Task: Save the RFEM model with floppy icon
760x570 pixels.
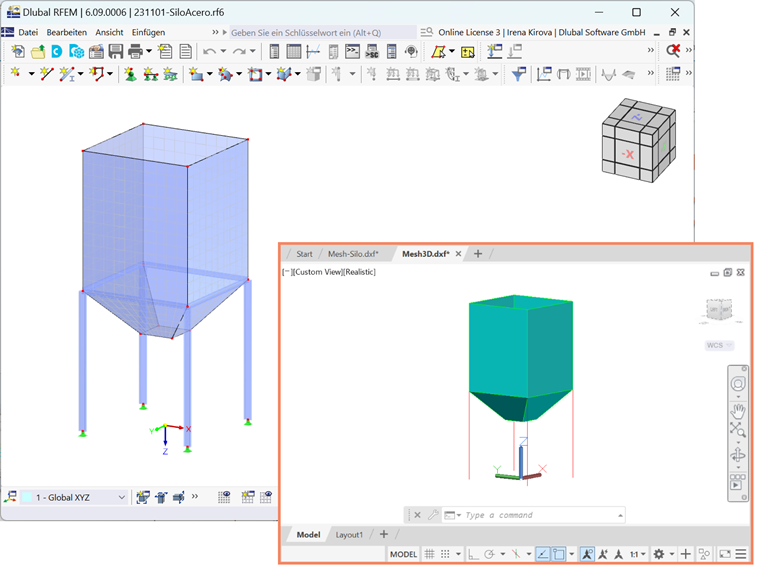Action: [116, 51]
